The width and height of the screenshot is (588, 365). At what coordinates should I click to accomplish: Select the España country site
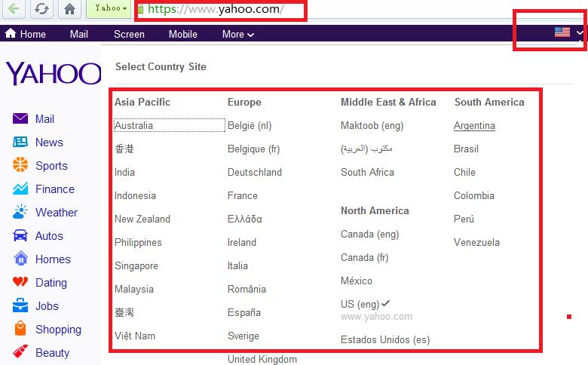click(243, 312)
